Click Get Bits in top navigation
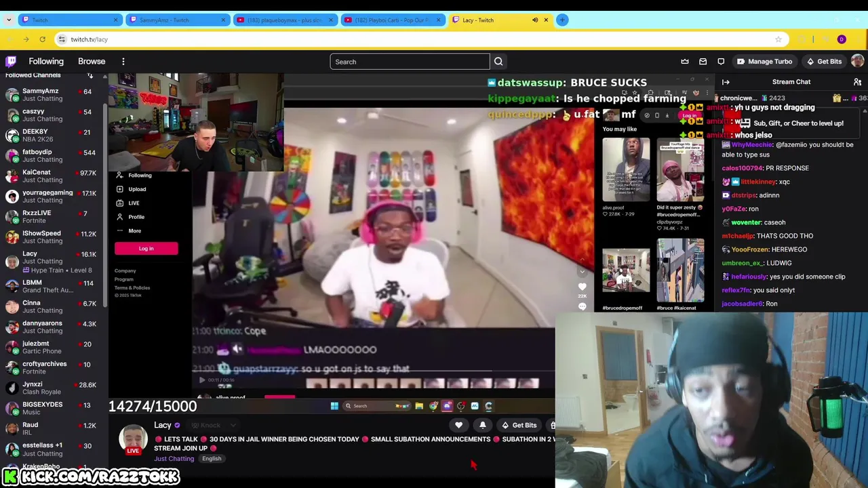The width and height of the screenshot is (868, 488). click(824, 62)
